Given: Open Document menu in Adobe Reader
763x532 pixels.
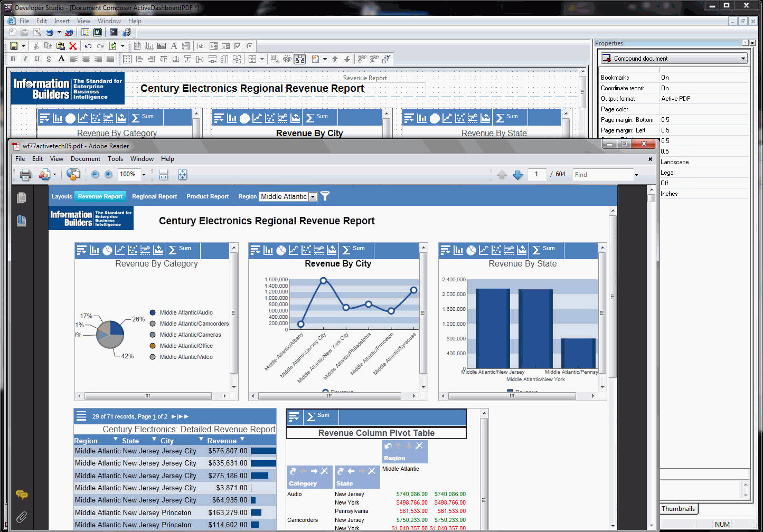Looking at the screenshot, I should point(86,159).
